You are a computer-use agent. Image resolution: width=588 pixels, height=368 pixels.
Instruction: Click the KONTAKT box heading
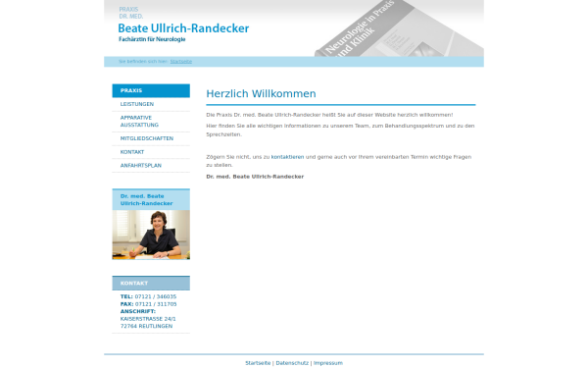coord(151,284)
